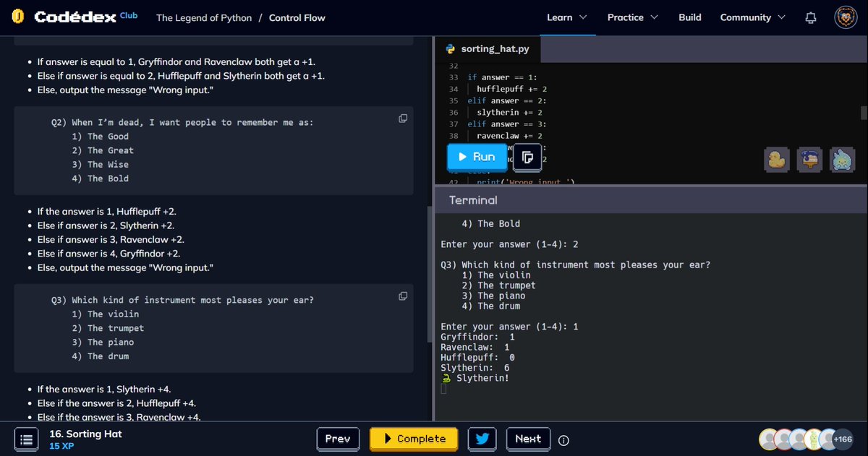Viewport: 868px width, 456px height.
Task: Click terminal line 'Gryffindor: 1'
Action: tap(478, 337)
